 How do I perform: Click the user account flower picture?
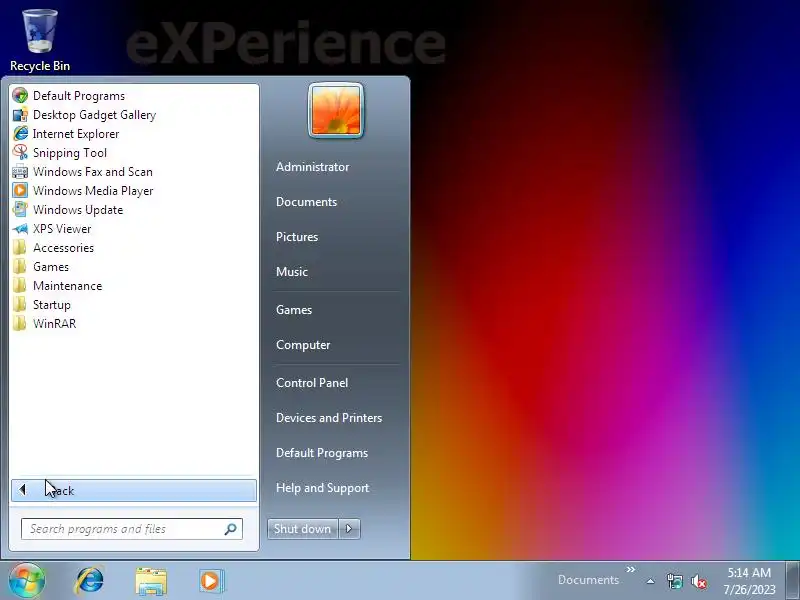pyautogui.click(x=336, y=110)
